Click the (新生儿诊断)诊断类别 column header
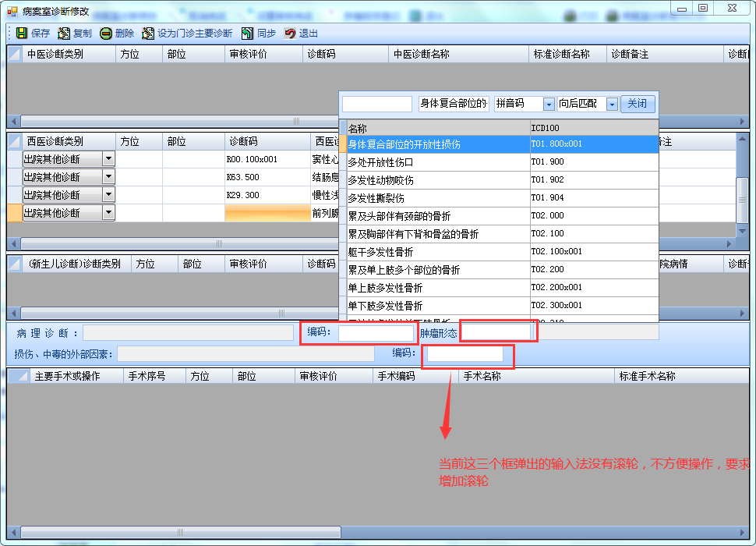The height and width of the screenshot is (546, 756). tap(76, 264)
